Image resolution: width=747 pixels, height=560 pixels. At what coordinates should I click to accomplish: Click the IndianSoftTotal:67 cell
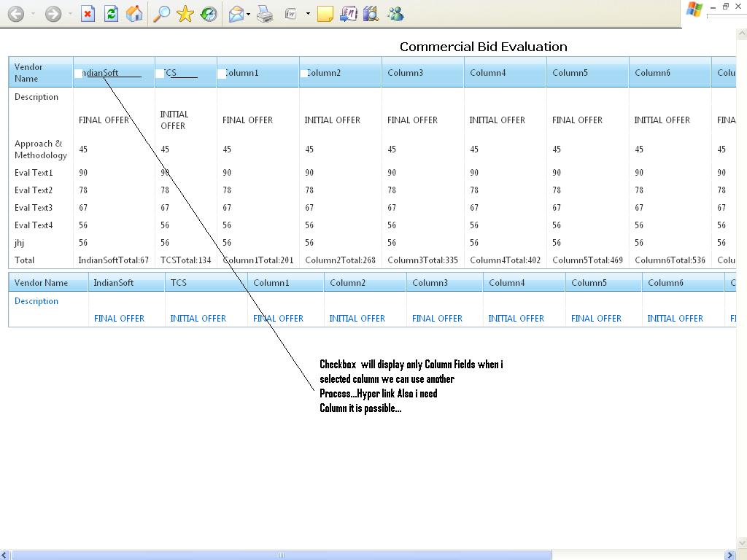click(113, 260)
